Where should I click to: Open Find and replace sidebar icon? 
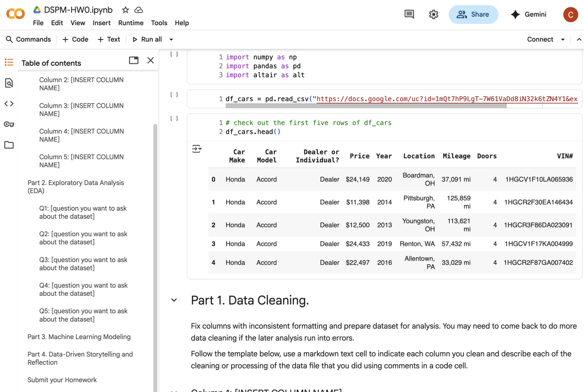[9, 83]
